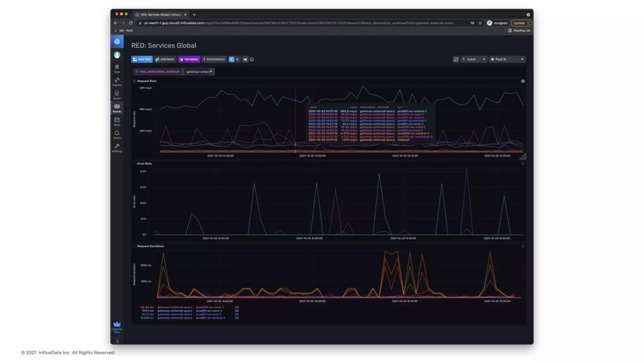Screen dimensions: 644x362
Task: Go to Notebooks icon in sidebar
Action: point(117,95)
